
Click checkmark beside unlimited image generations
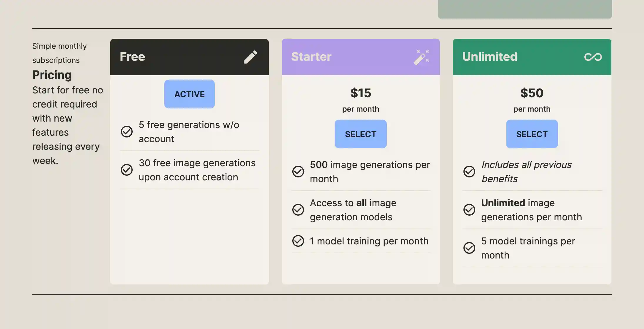(x=469, y=210)
